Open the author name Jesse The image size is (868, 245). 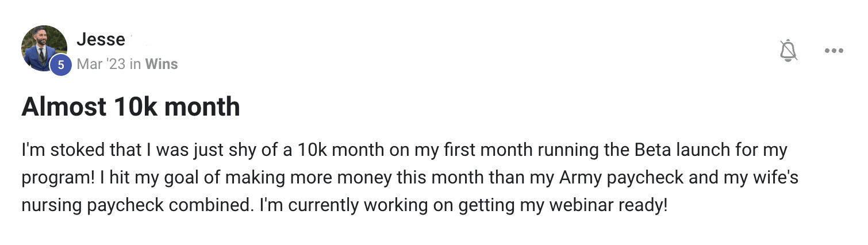tap(101, 39)
